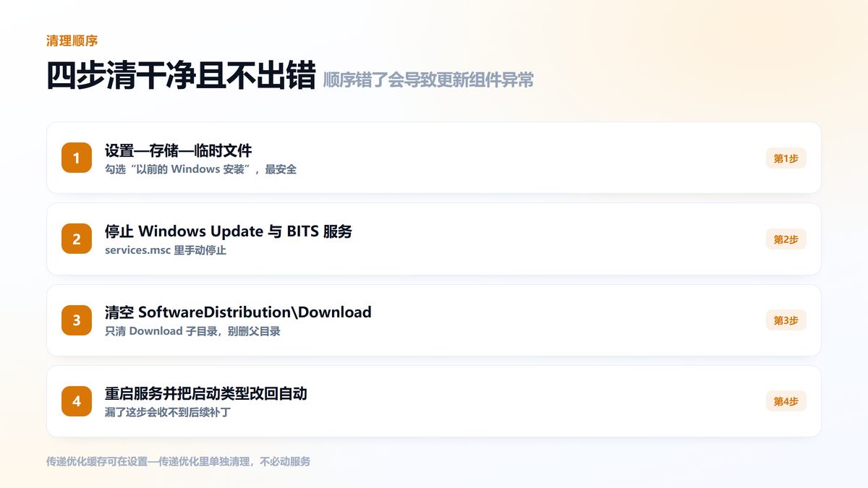Screen dimensions: 868x488
Task: Click the title 设置—存储—临时文件
Action: (x=179, y=150)
